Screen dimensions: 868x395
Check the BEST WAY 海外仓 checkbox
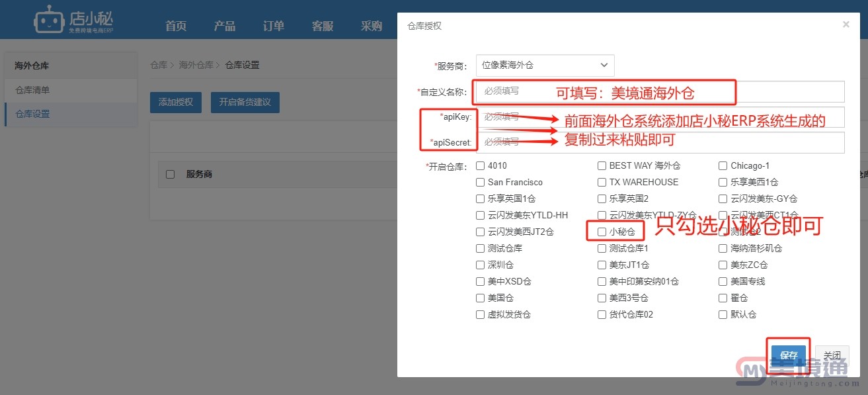tap(602, 165)
